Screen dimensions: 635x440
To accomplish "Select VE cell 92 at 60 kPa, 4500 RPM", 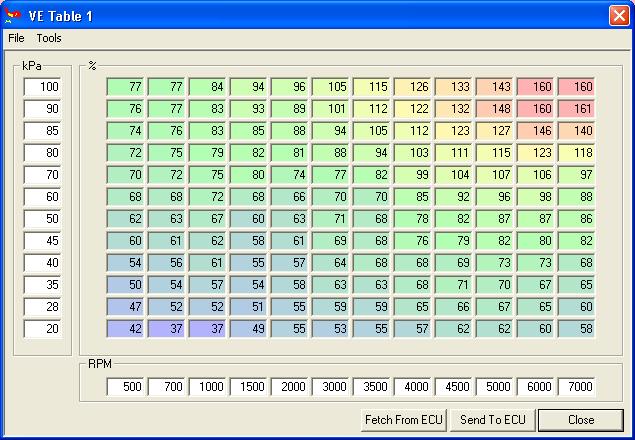I will tap(454, 197).
